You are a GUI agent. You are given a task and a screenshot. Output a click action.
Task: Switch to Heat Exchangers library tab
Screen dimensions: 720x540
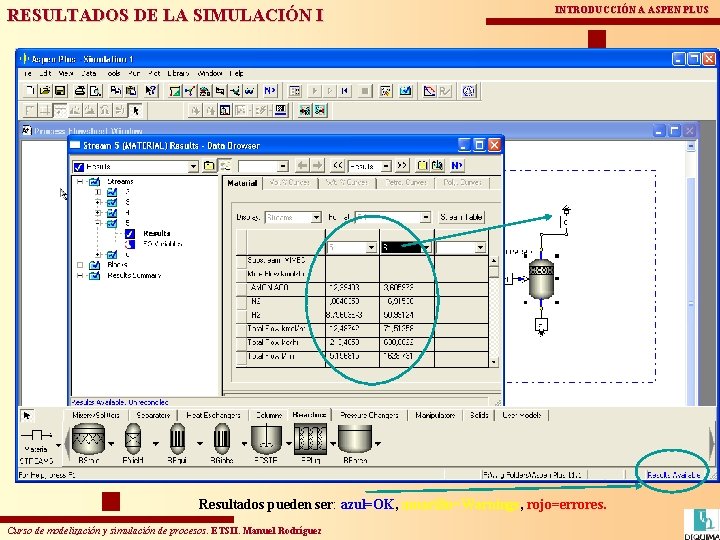(x=213, y=415)
